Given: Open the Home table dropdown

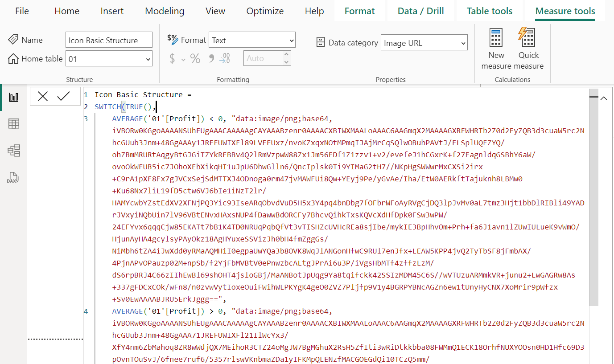Looking at the screenshot, I should [x=109, y=59].
